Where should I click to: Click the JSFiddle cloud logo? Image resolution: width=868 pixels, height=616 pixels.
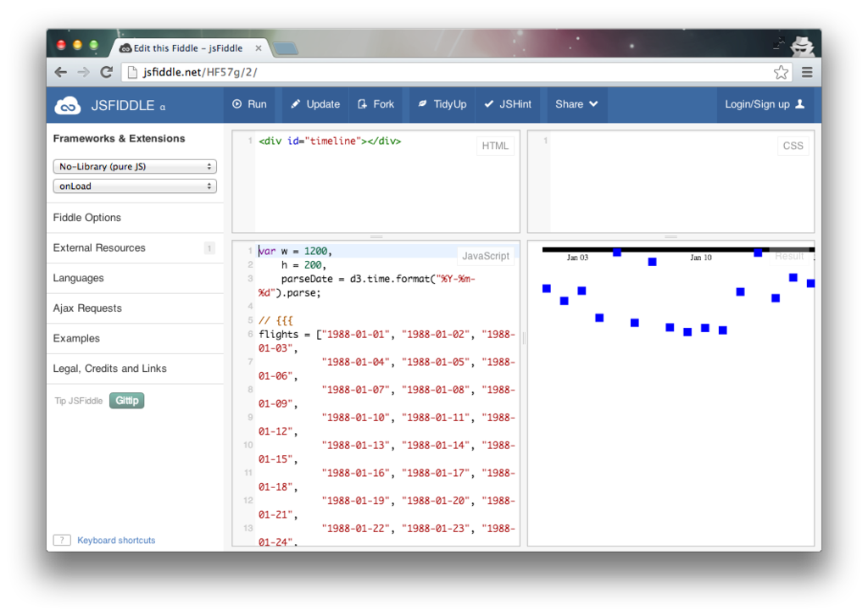coord(68,105)
